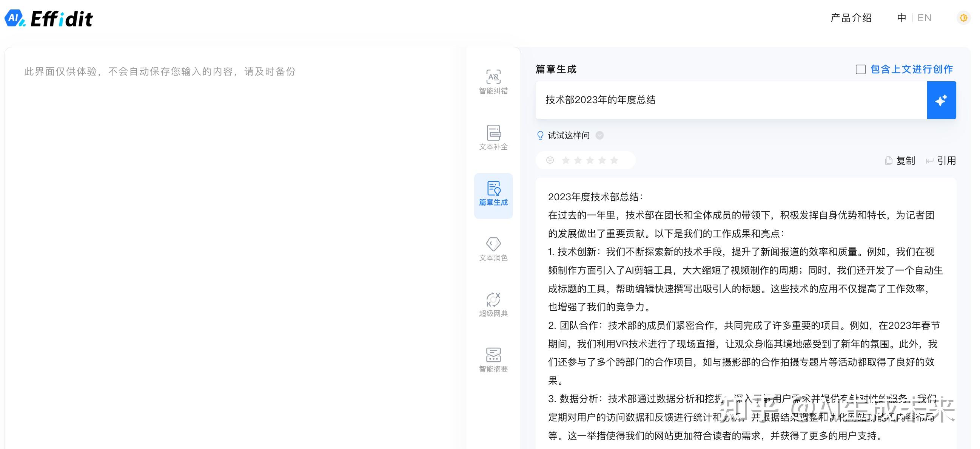This screenshot has height=449, width=980.
Task: Open 产品介绍 in the top navigation
Action: pyautogui.click(x=851, y=17)
